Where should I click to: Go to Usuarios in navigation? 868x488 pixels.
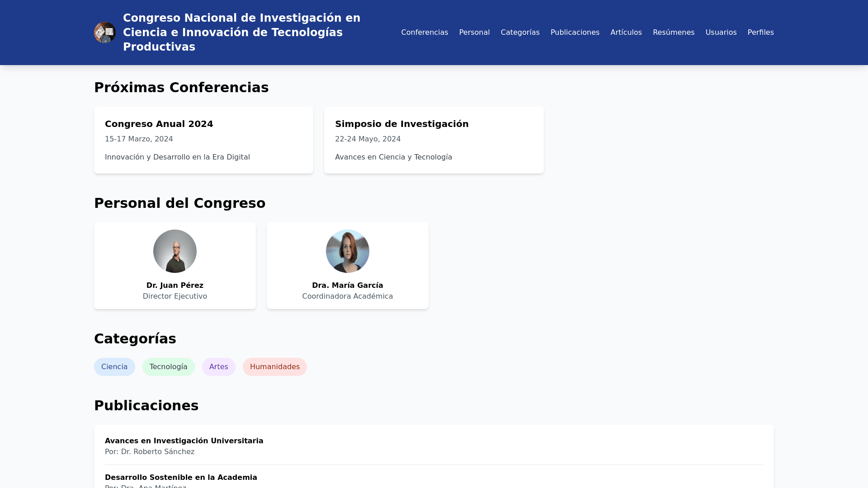[x=721, y=33]
